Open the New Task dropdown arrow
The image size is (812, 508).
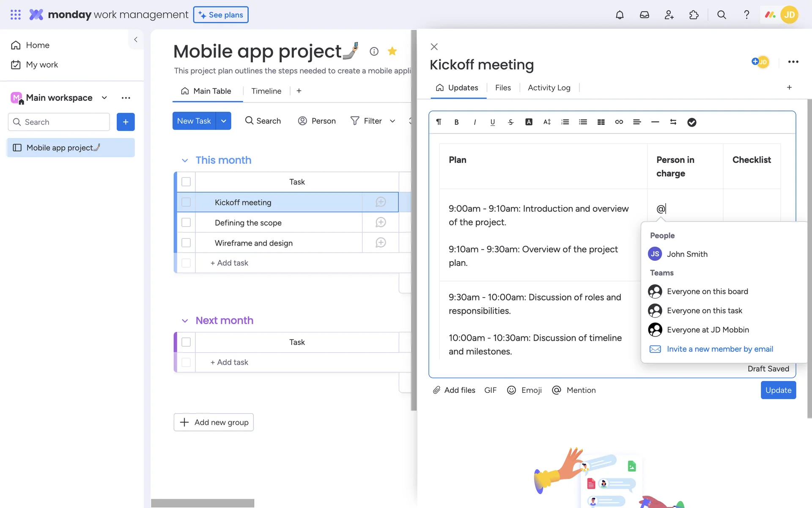[x=223, y=121]
